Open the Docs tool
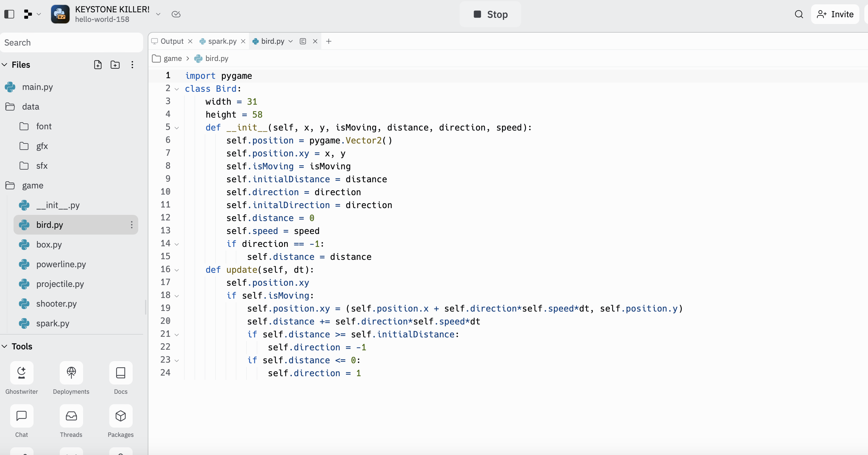This screenshot has width=868, height=455. pos(121,373)
